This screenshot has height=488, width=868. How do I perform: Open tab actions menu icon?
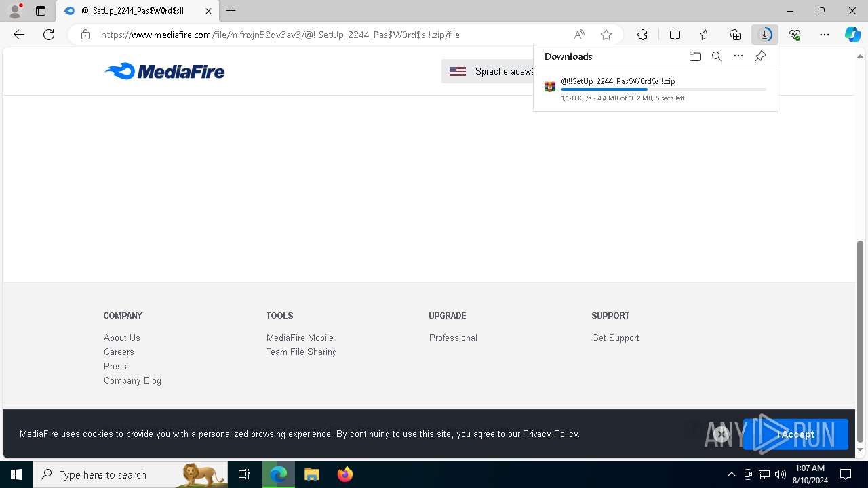[41, 11]
